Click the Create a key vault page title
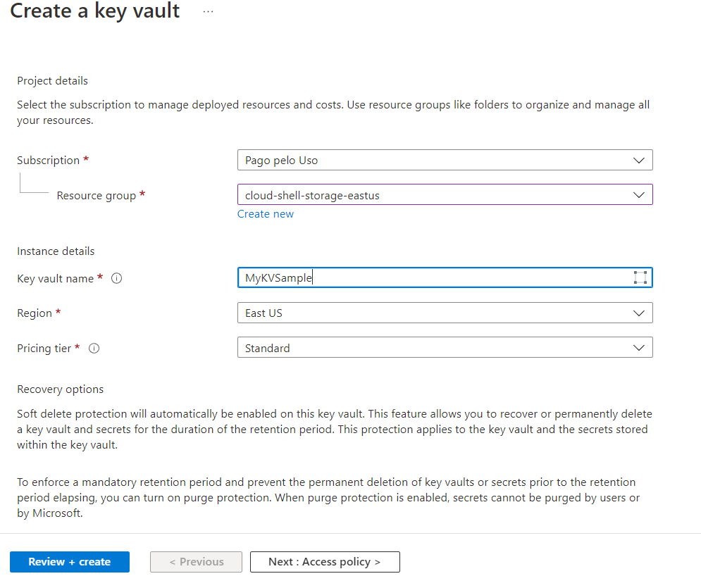The image size is (701, 588). (95, 11)
